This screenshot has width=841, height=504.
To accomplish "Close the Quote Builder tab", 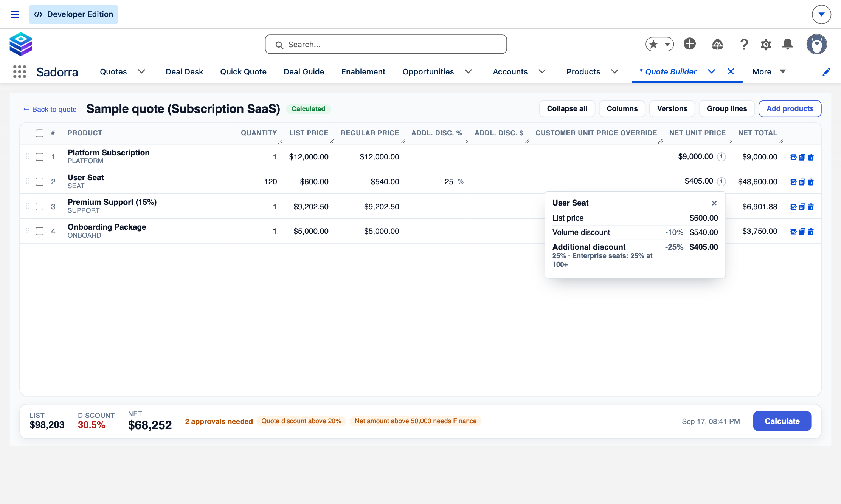I will click(x=731, y=71).
